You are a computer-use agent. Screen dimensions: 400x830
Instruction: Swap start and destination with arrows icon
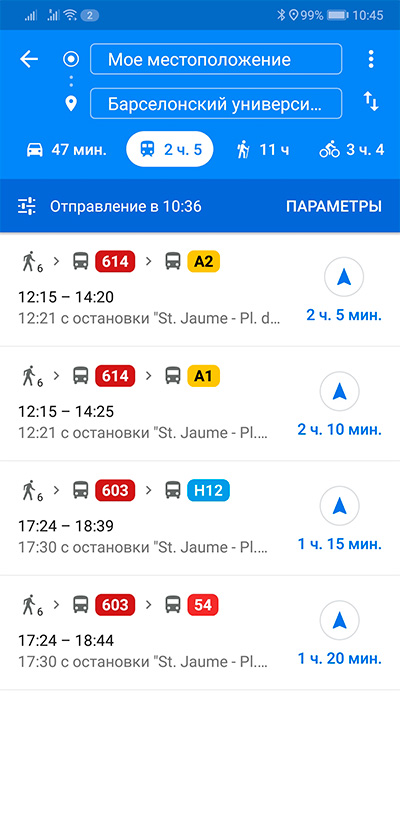coord(371,101)
